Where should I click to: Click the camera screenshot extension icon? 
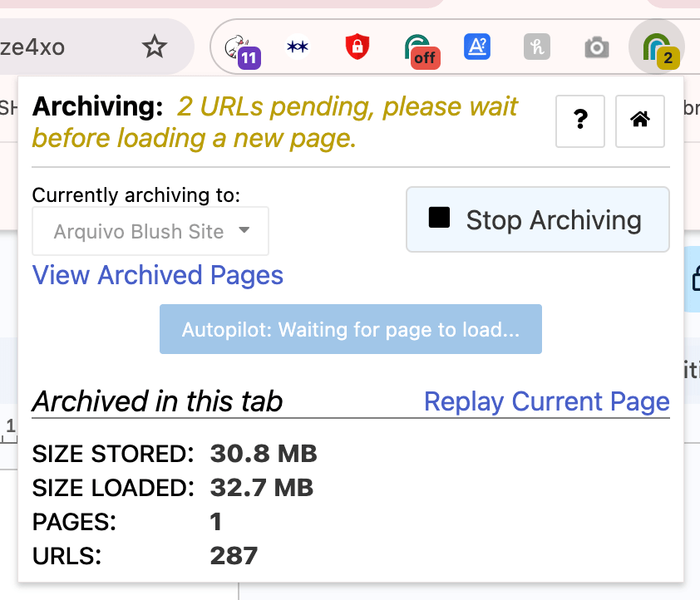[x=596, y=48]
